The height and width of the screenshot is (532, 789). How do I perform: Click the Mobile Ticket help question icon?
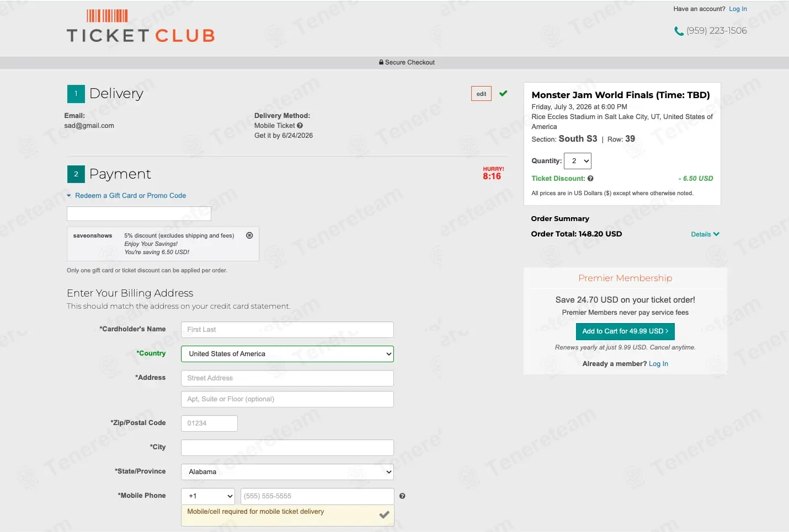click(300, 126)
